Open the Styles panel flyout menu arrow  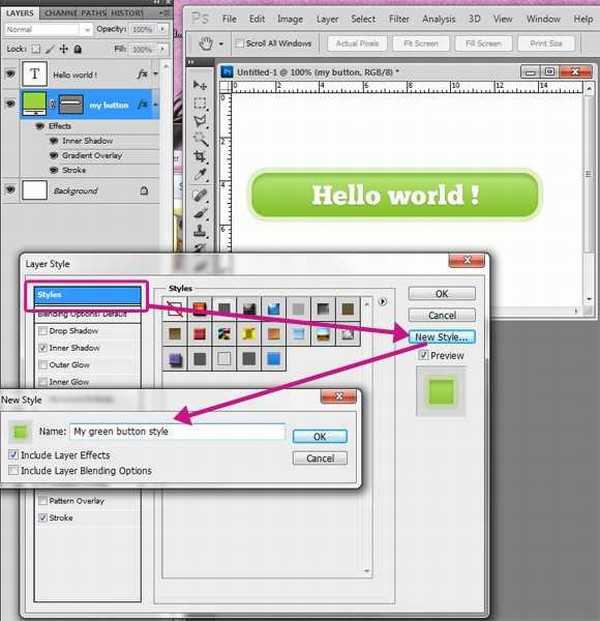pos(383,300)
